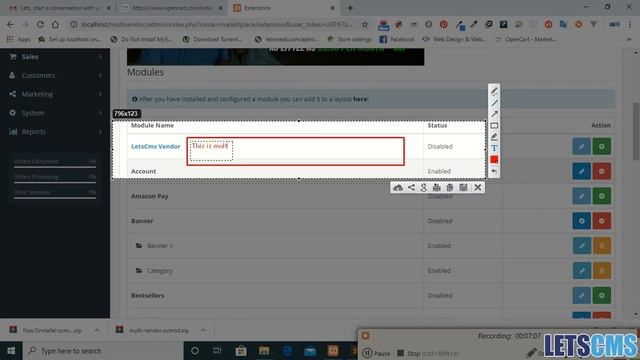640x360 pixels.
Task: Edit the LetsCms Vendor module
Action: pyautogui.click(x=581, y=147)
